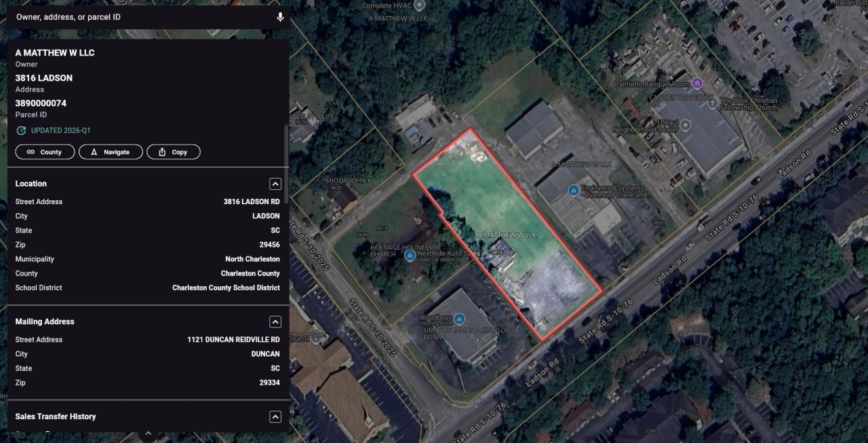This screenshot has width=868, height=443.
Task: Select the NextRide Auto Sales map marker
Action: 410,256
